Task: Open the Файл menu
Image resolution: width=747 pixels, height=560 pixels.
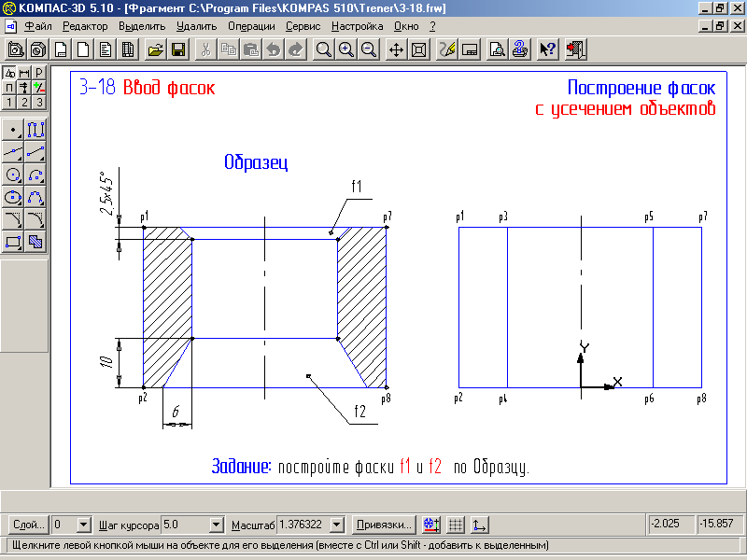Action: point(38,27)
